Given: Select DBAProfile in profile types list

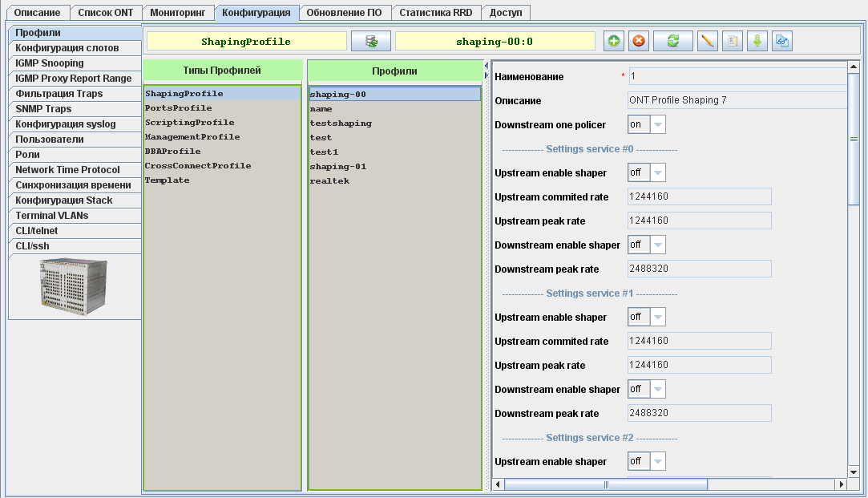Looking at the screenshot, I should click(x=223, y=152).
